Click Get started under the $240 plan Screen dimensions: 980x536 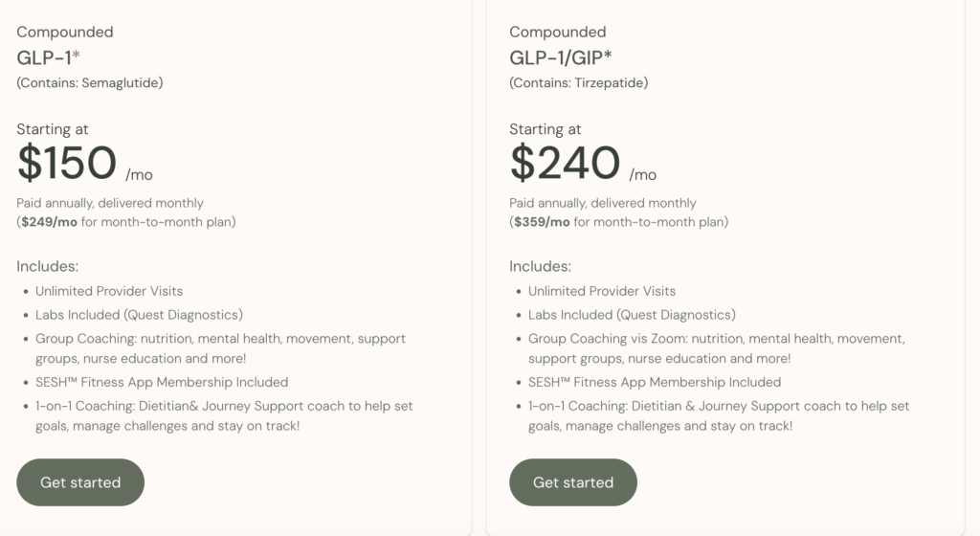coord(572,482)
